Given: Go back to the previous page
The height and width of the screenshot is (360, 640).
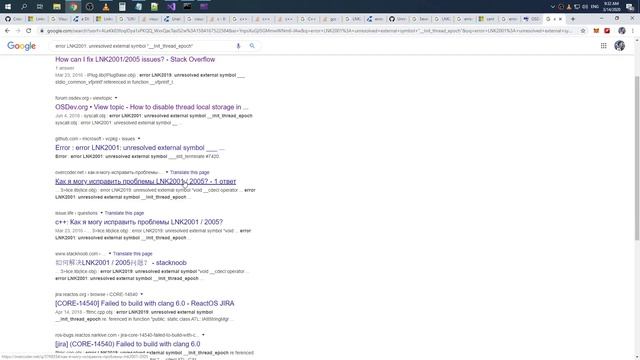Looking at the screenshot, I should (7, 31).
